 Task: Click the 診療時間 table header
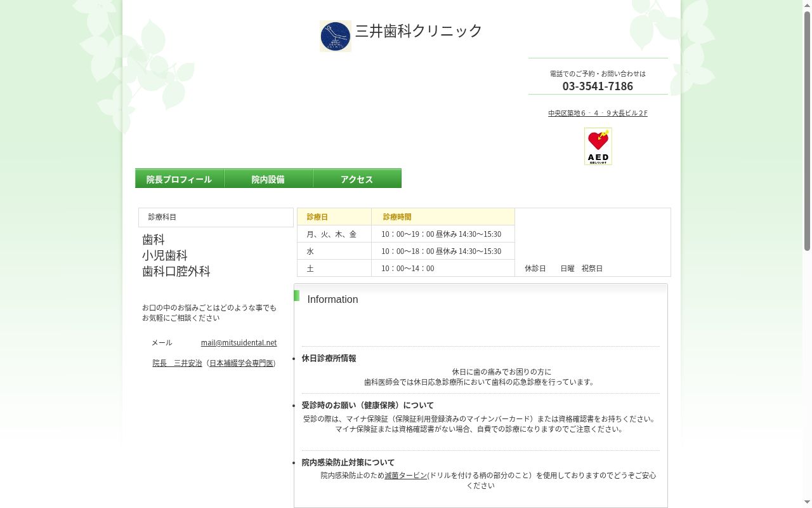pyautogui.click(x=443, y=217)
